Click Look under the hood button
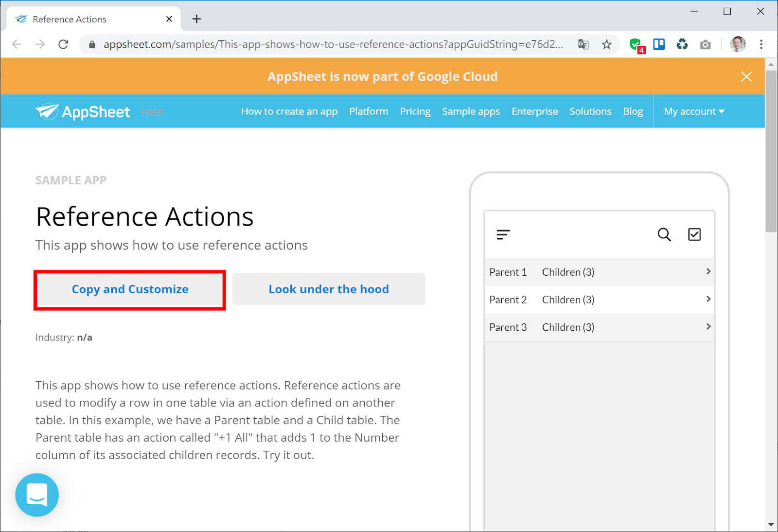Viewport: 778px width, 532px height. (329, 289)
